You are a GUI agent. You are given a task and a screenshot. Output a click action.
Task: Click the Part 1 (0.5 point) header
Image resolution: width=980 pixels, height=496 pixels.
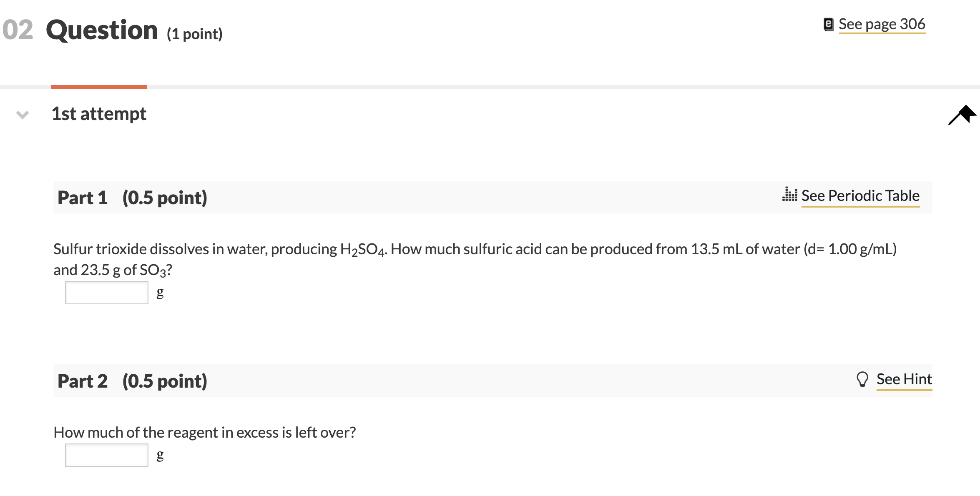[x=132, y=198]
